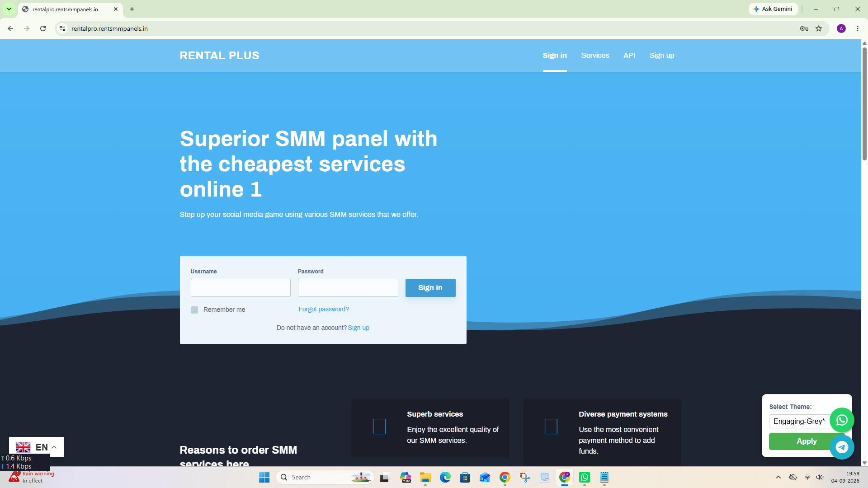Open the API nav item
Viewport: 868px width, 488px height.
coord(629,56)
